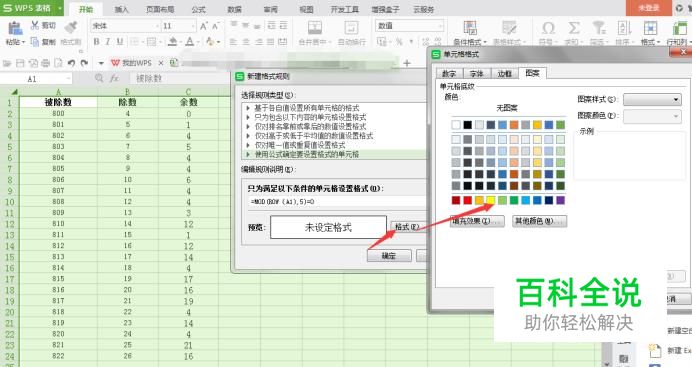
Task: Switch to the 插入 (Insert) ribbon tab
Action: pyautogui.click(x=121, y=9)
